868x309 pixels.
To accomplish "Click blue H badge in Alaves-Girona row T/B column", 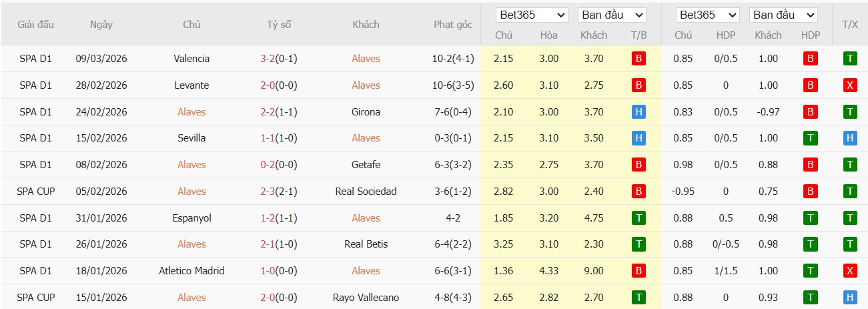I will pyautogui.click(x=638, y=112).
